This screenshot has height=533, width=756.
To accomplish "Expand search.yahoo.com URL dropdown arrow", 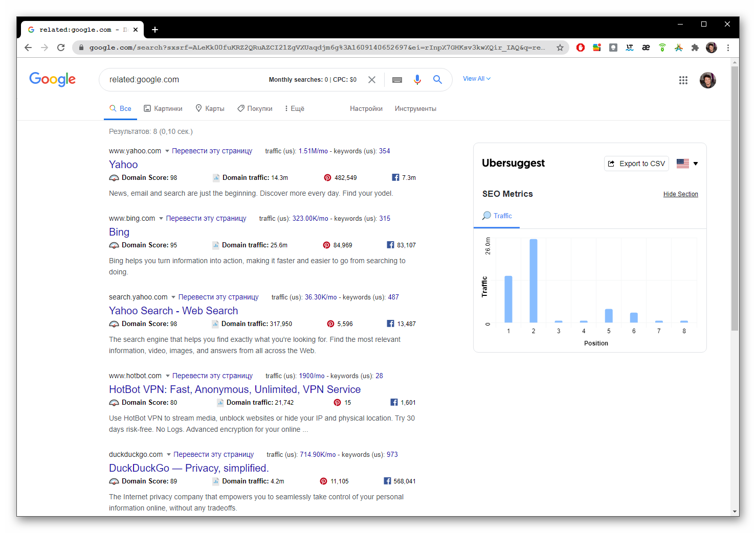I will (173, 297).
